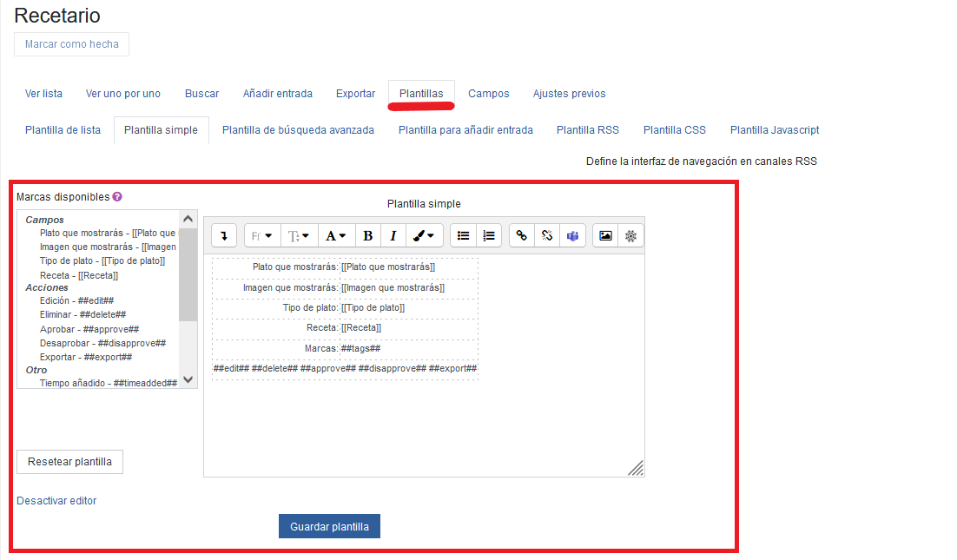Click the insert image icon
957x560 pixels.
click(605, 235)
